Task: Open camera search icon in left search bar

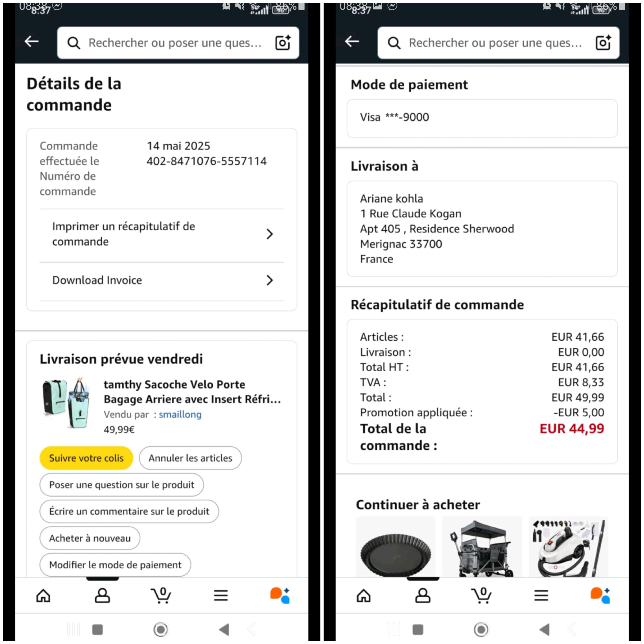Action: tap(283, 43)
